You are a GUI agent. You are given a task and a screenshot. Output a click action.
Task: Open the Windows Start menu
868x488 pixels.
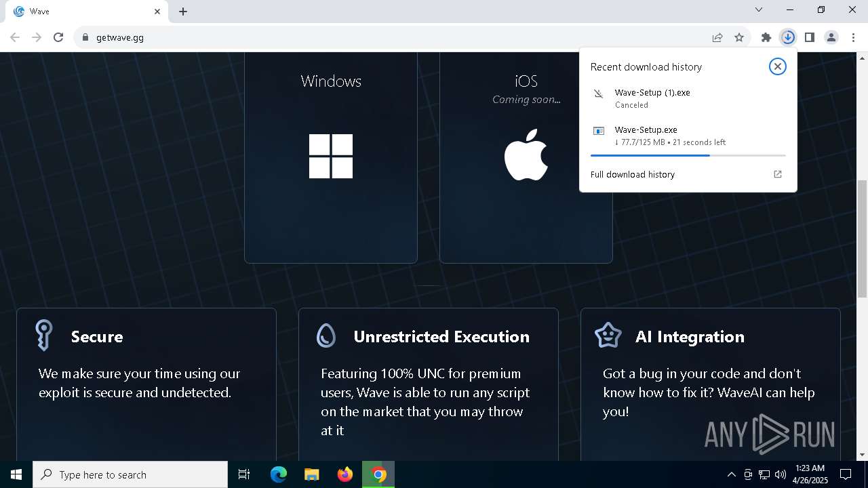16,474
